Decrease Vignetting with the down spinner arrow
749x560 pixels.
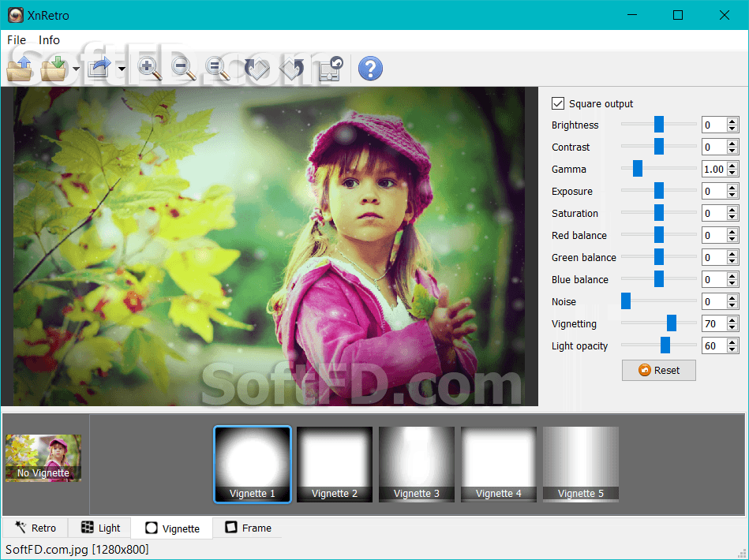click(x=732, y=327)
